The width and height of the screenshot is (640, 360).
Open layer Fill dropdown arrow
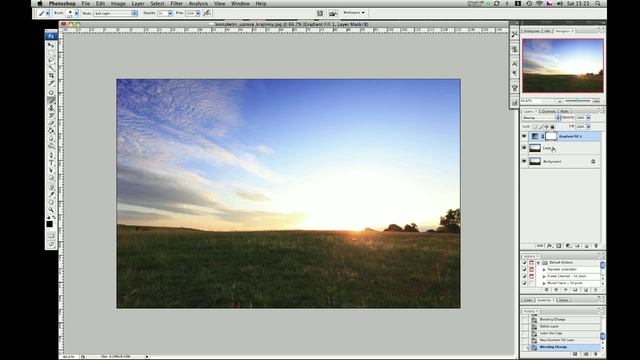pyautogui.click(x=588, y=127)
